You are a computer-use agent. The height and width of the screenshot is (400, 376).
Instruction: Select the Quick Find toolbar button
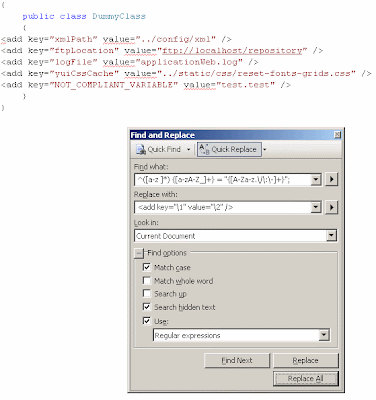[159, 149]
